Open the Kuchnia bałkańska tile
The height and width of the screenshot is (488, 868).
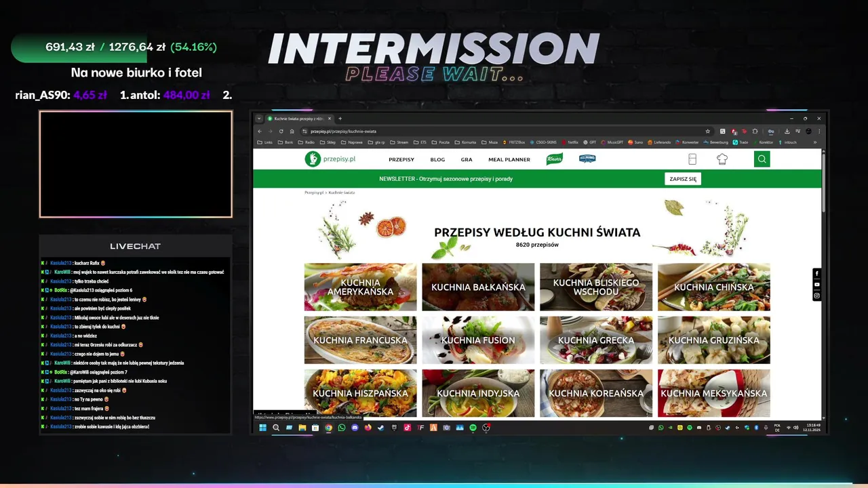click(x=478, y=287)
